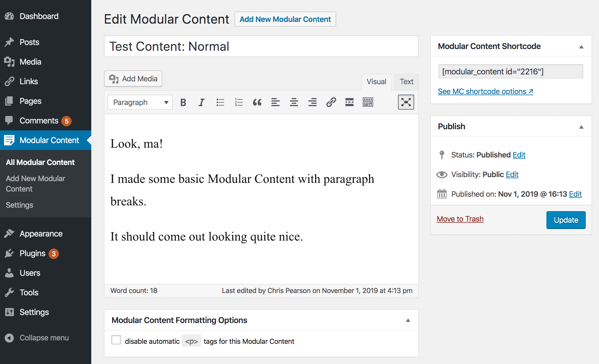Click the Word count: 18 status
The height and width of the screenshot is (364, 599).
[134, 291]
